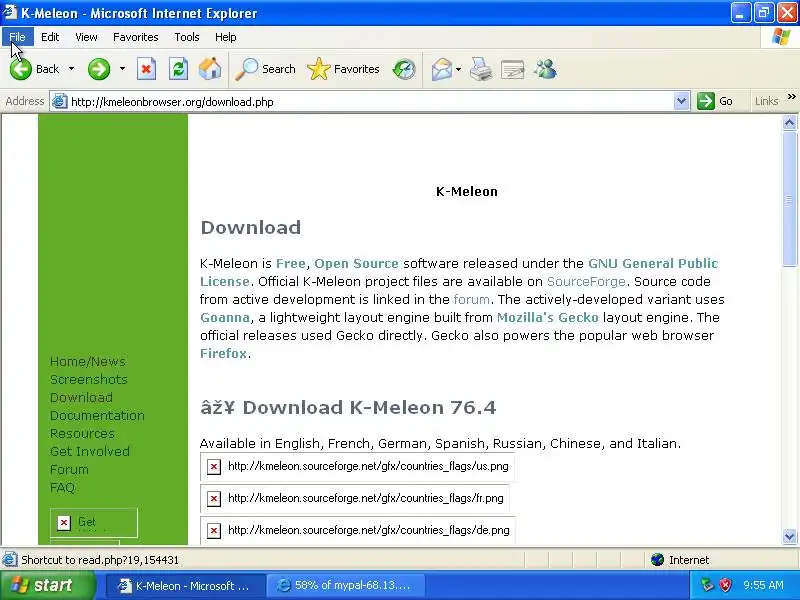Open Resources in the sidebar
800x600 pixels.
[82, 434]
